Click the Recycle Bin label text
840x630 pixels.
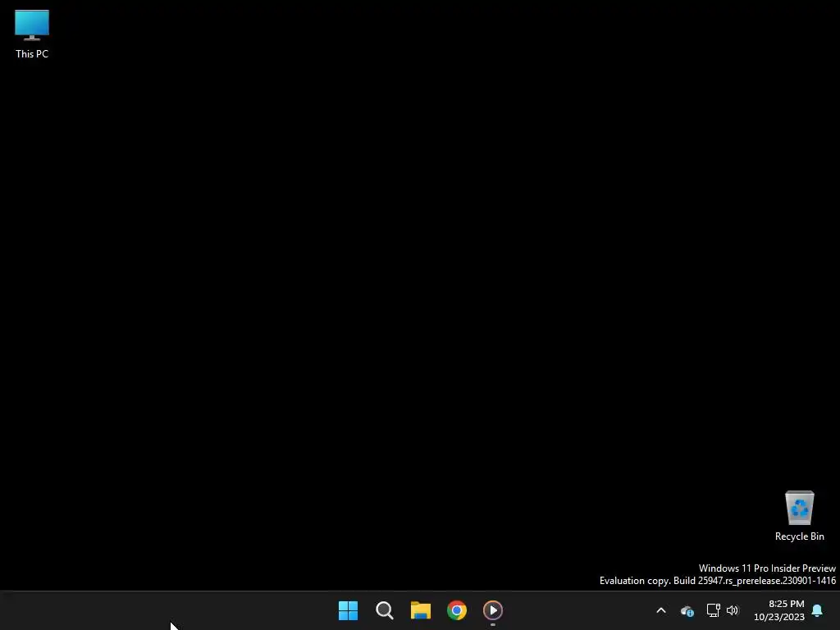pyautogui.click(x=799, y=536)
